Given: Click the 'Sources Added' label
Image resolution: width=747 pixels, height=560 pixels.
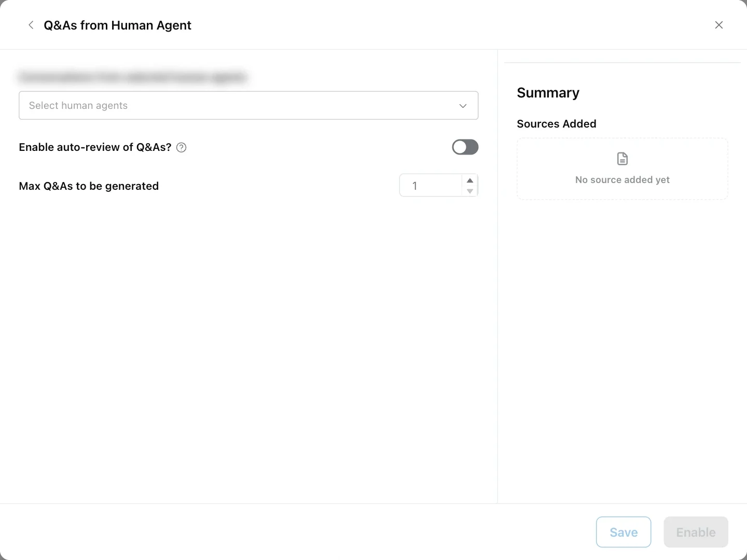Looking at the screenshot, I should pyautogui.click(x=557, y=124).
